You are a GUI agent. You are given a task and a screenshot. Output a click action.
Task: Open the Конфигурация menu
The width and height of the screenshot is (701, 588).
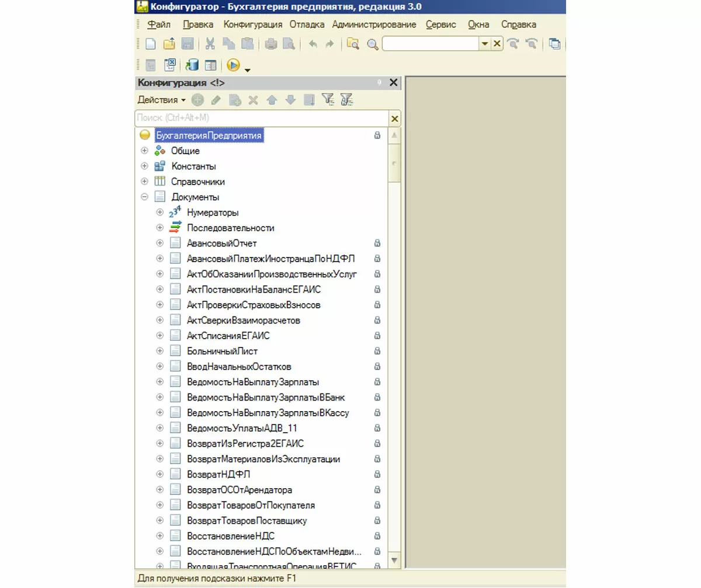click(253, 25)
